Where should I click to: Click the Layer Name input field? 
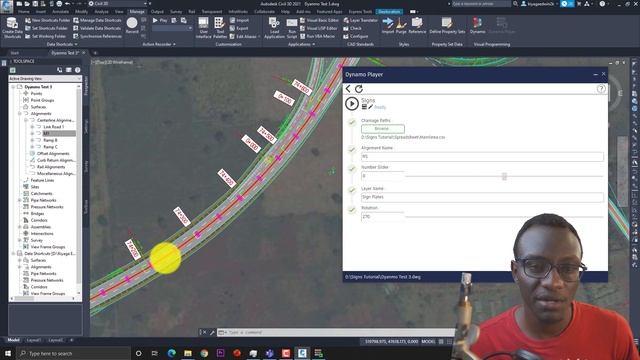(x=482, y=197)
